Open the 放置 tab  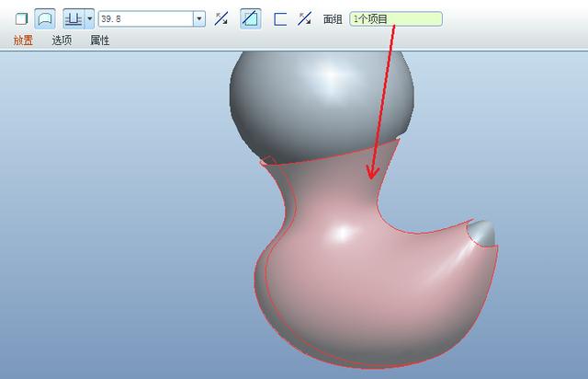(23, 40)
